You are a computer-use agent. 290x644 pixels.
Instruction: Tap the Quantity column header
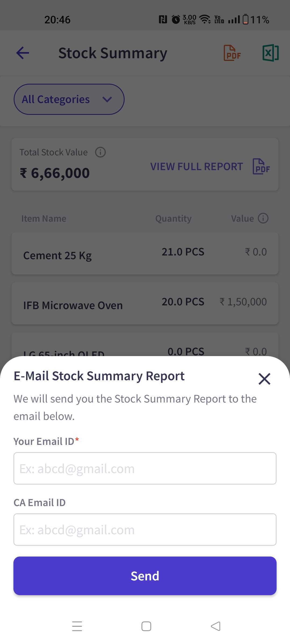point(173,218)
